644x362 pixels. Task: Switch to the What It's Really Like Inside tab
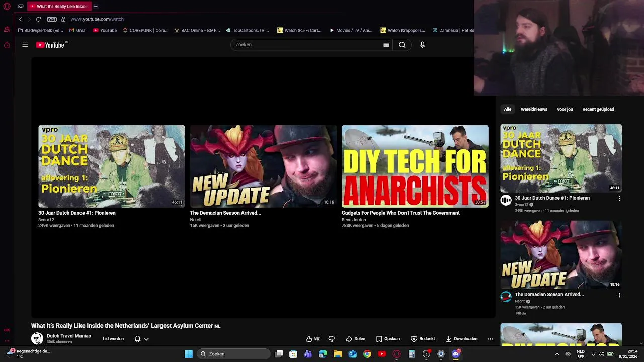58,6
